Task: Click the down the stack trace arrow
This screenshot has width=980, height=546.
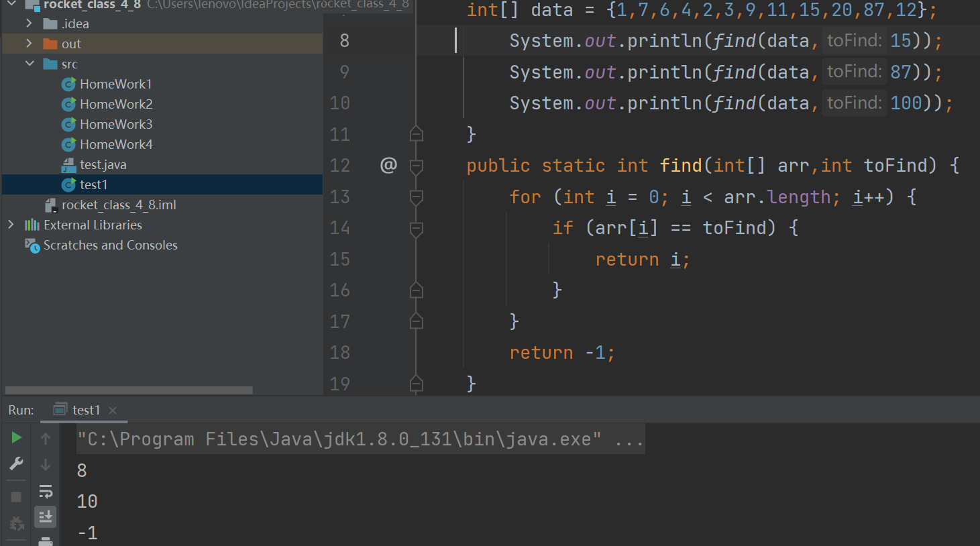Action: tap(46, 464)
